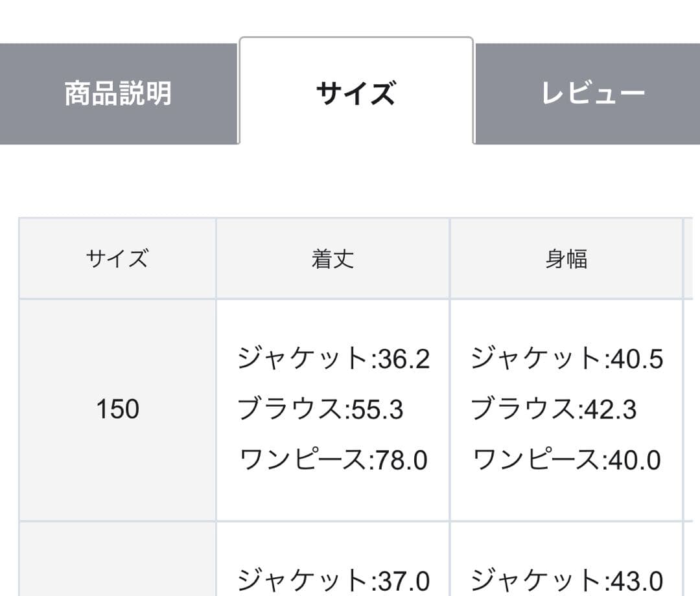Click the ワンピース:40.0 width value
The height and width of the screenshot is (596, 700).
[x=566, y=460]
